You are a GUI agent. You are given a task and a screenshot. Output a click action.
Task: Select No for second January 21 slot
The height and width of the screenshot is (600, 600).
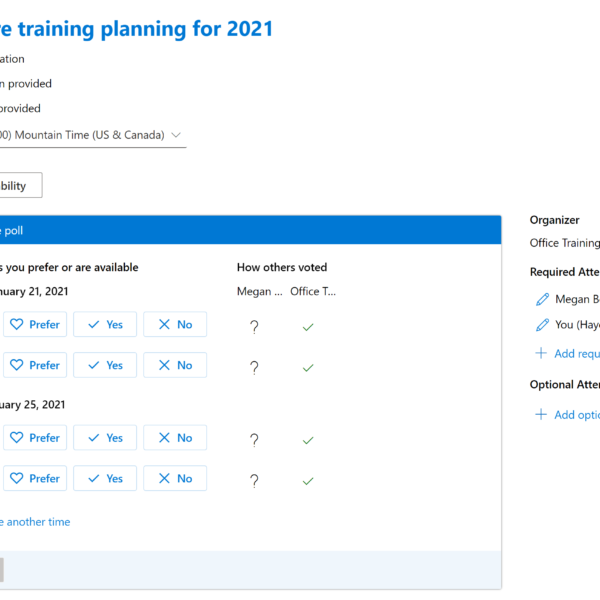pyautogui.click(x=175, y=365)
